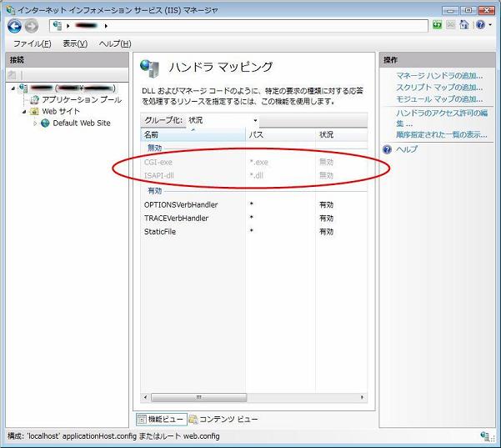Screen dimensions: 501x448
Task: Click the Home icon in toolbar
Action: coord(464,25)
